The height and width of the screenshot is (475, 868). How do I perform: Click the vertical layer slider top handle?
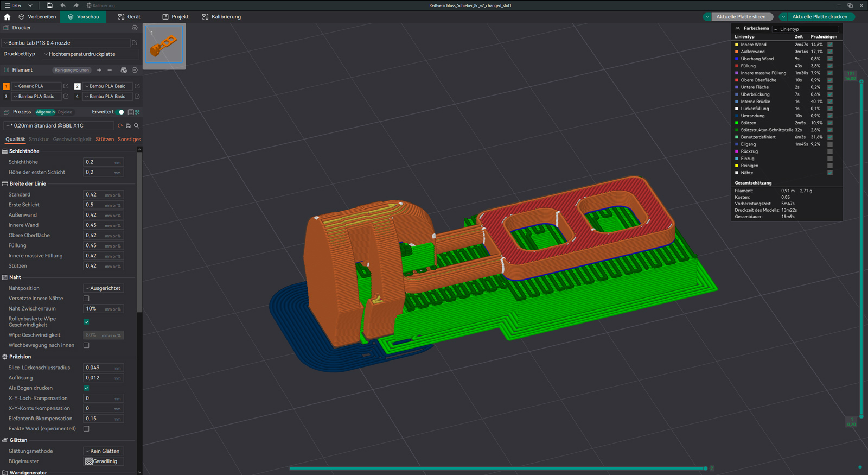pos(861,81)
